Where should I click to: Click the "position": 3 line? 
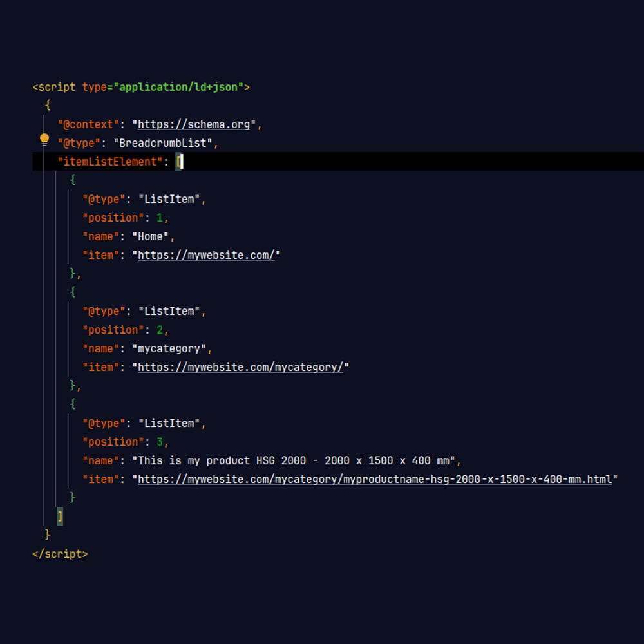[x=126, y=442]
